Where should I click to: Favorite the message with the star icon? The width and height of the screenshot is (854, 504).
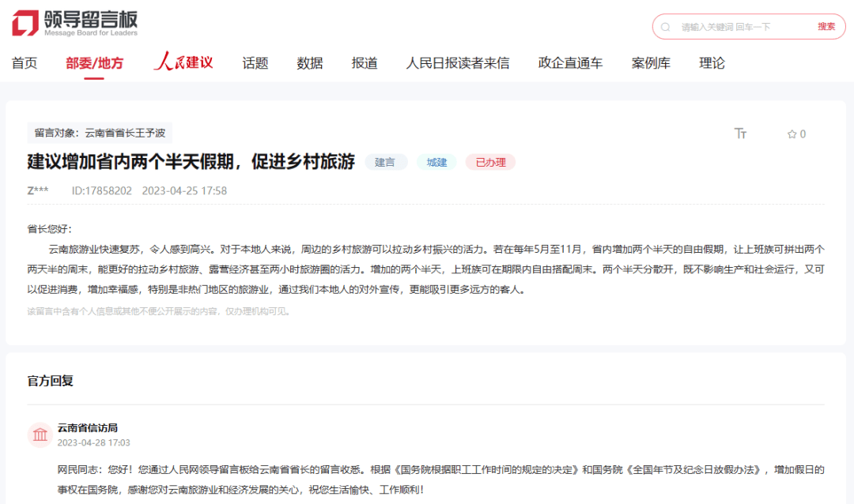[x=792, y=134]
